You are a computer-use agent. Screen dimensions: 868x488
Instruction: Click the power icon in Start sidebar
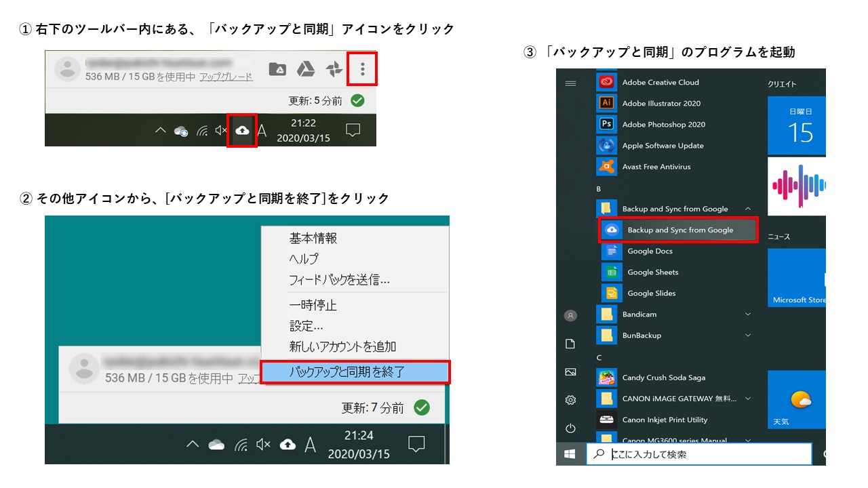point(570,428)
